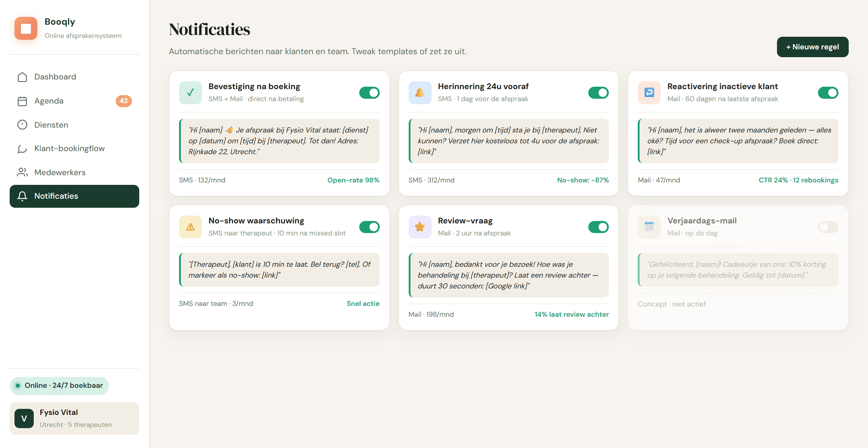Click the Medewerkers people icon
868x448 pixels.
point(22,172)
